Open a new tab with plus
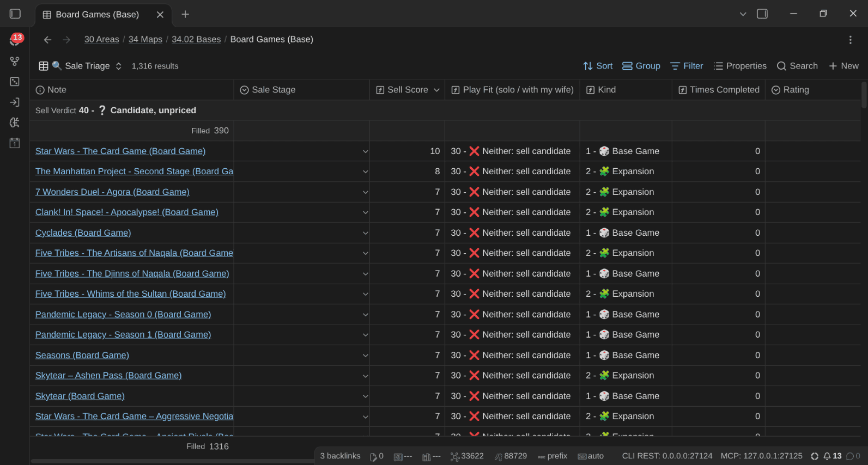The width and height of the screenshot is (868, 465). [185, 14]
